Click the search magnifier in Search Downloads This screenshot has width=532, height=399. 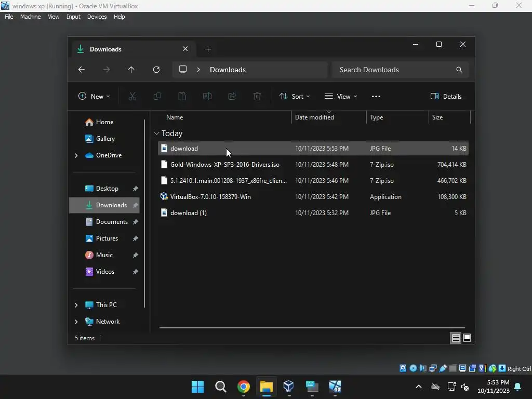pos(459,70)
